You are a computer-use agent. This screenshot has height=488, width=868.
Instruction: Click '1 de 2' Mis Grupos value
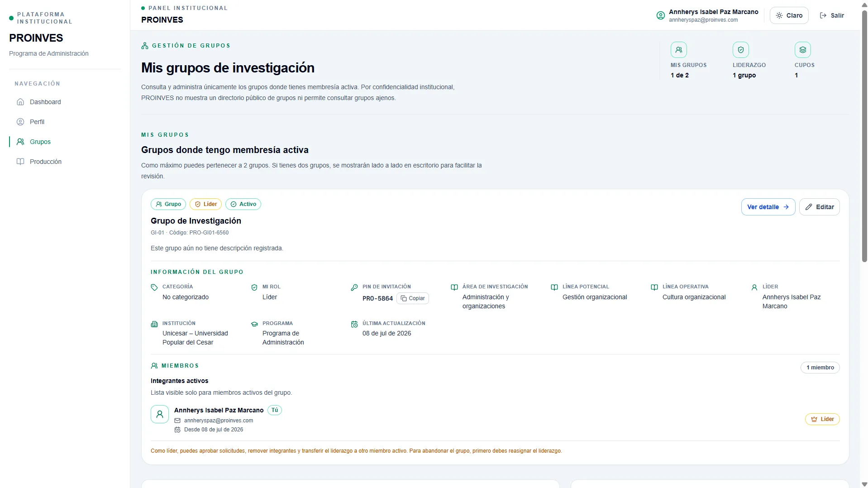[x=680, y=75]
